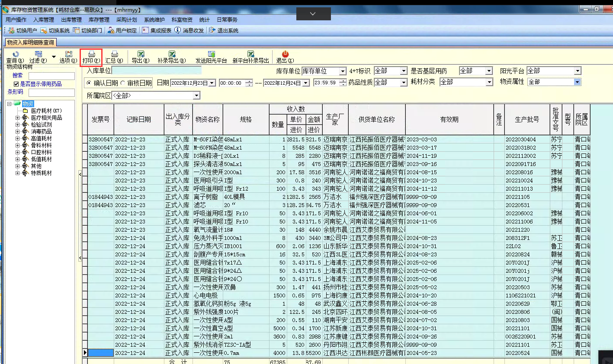Image resolution: width=613 pixels, height=364 pixels.
Task: Open the start date 2022年12月23日 picker
Action: tap(212, 83)
